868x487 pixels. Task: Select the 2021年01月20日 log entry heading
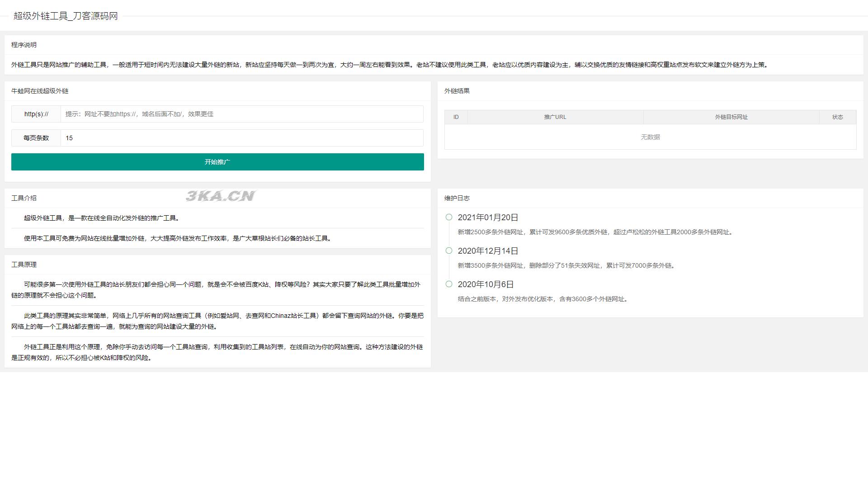(x=488, y=217)
